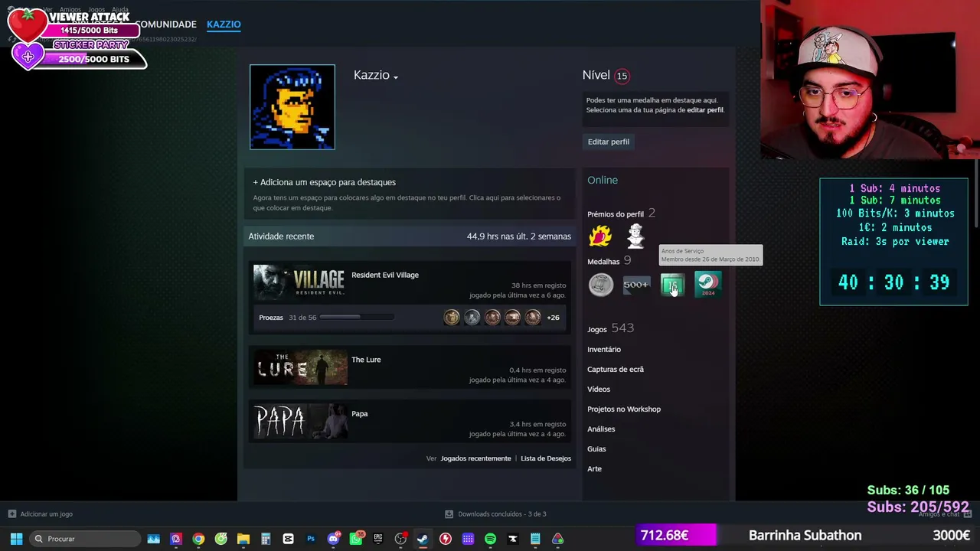Open Photoshop from the taskbar

click(311, 539)
